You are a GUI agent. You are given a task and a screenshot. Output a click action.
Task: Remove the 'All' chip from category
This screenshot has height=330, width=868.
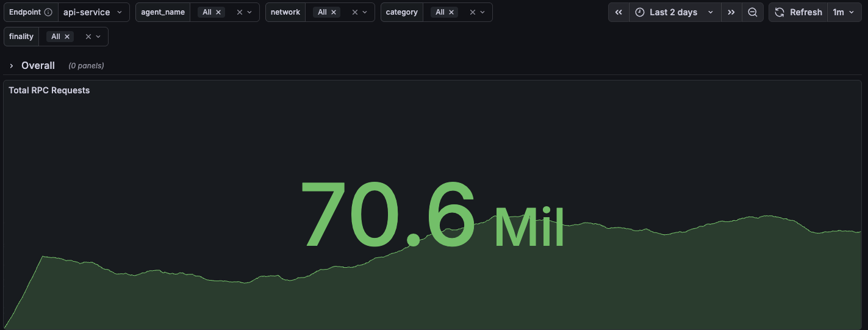pyautogui.click(x=451, y=12)
